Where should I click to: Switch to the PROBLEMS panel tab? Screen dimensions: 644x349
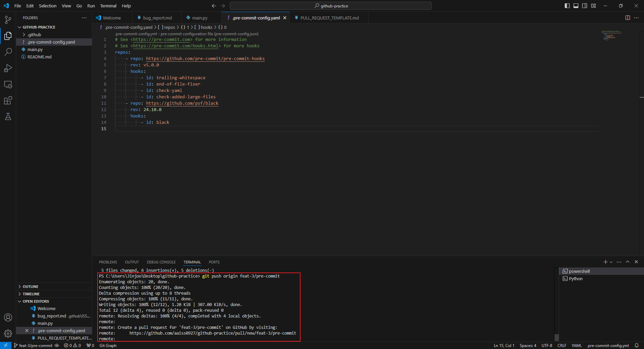coord(108,262)
